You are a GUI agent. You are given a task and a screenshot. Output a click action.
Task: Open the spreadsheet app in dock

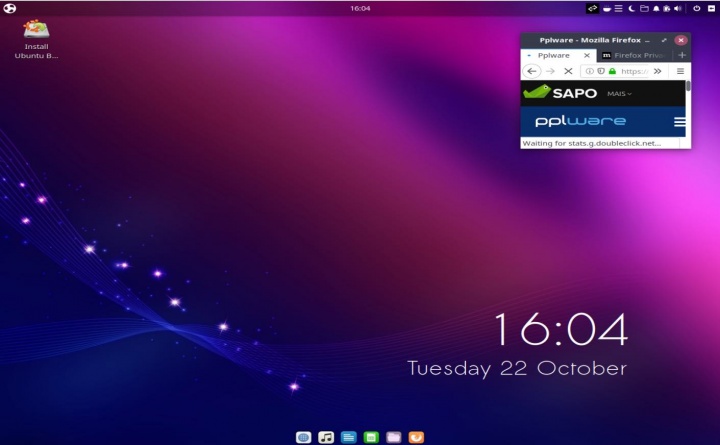pyautogui.click(x=371, y=437)
